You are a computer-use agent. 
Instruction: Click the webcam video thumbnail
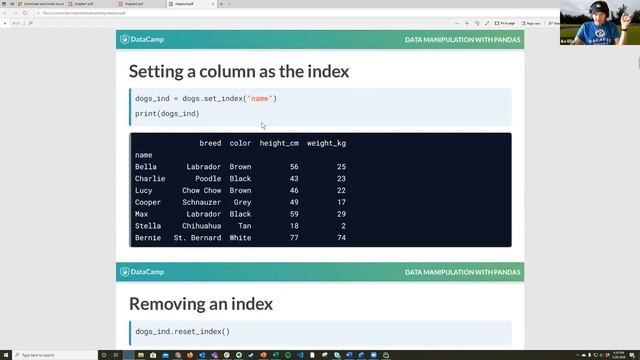pyautogui.click(x=600, y=22)
